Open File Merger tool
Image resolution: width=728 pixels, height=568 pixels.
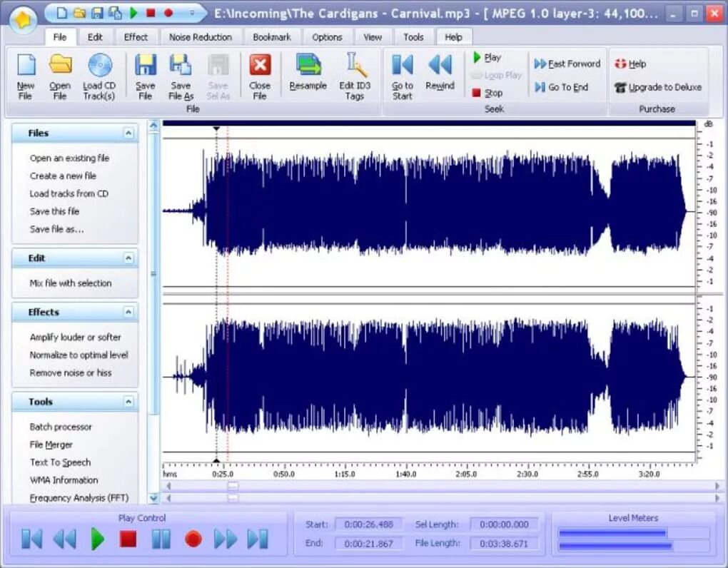(51, 445)
